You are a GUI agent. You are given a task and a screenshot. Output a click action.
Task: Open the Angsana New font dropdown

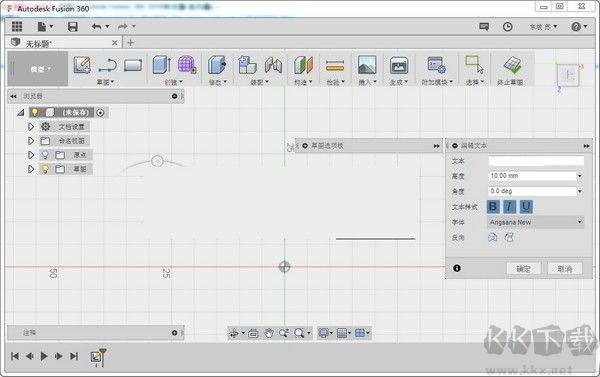click(535, 222)
